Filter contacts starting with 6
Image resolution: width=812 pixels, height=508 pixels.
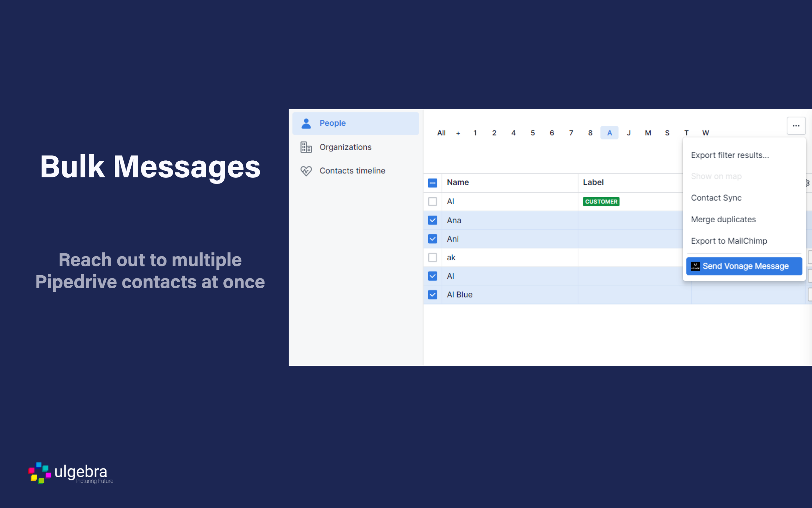tap(552, 133)
